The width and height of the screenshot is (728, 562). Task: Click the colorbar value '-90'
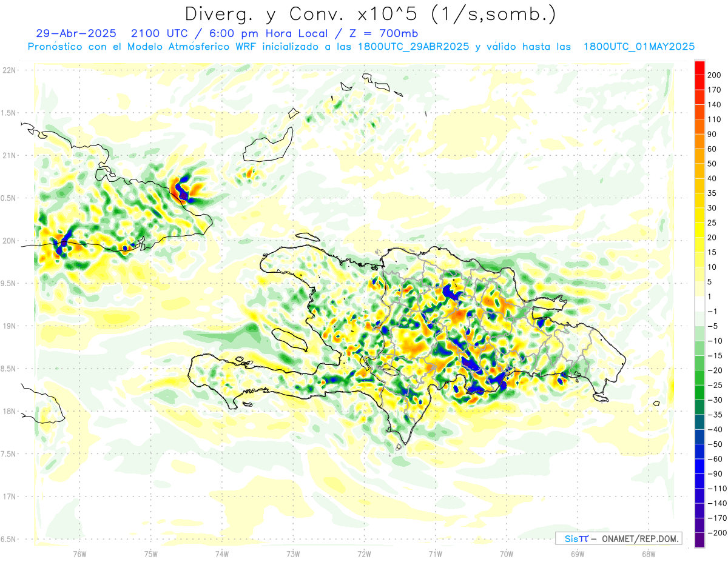716,474
